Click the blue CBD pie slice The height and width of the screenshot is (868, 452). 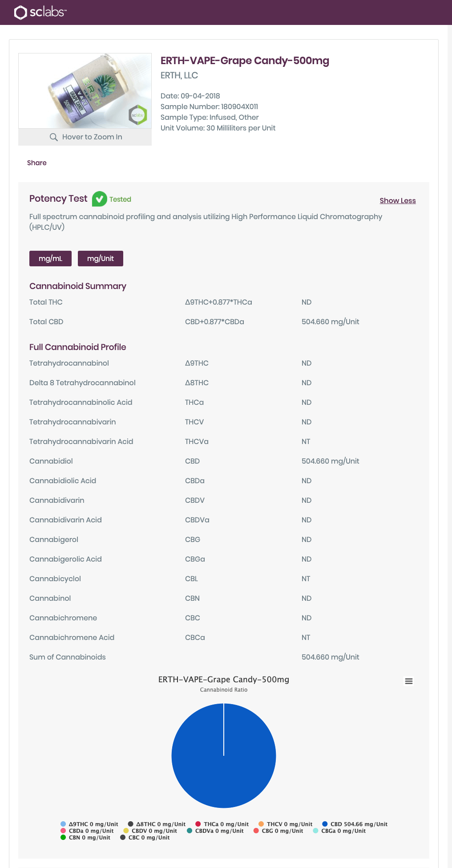pos(224,766)
